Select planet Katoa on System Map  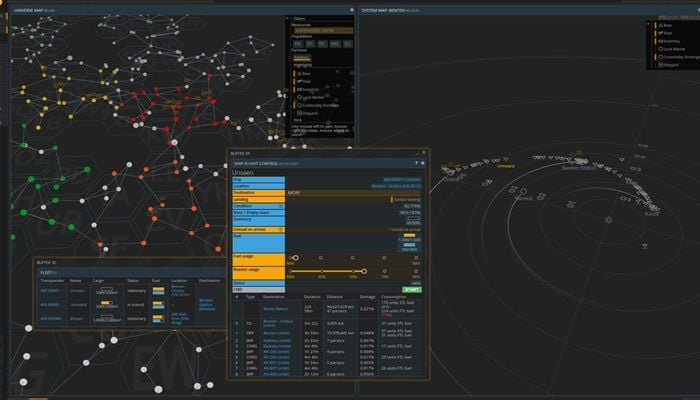click(x=652, y=214)
